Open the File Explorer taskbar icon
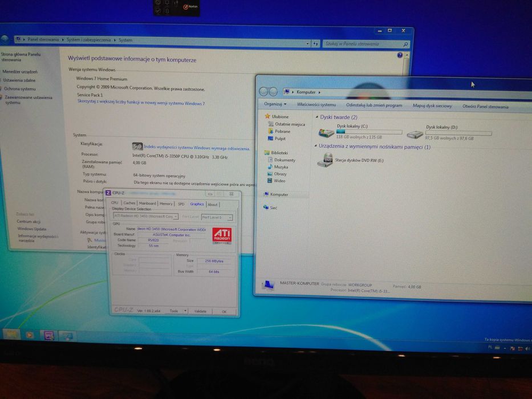This screenshot has height=399, width=532. 11,334
